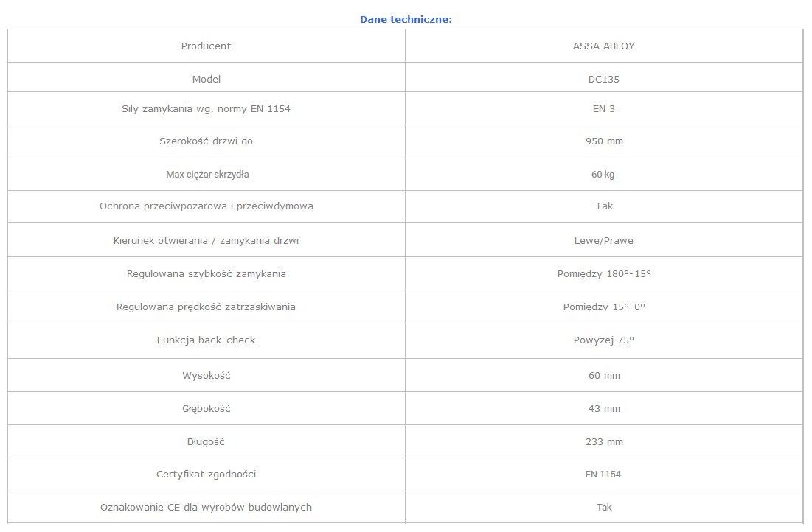Click 'Szerokość drzwi do' label
This screenshot has width=812, height=532.
pos(206,141)
